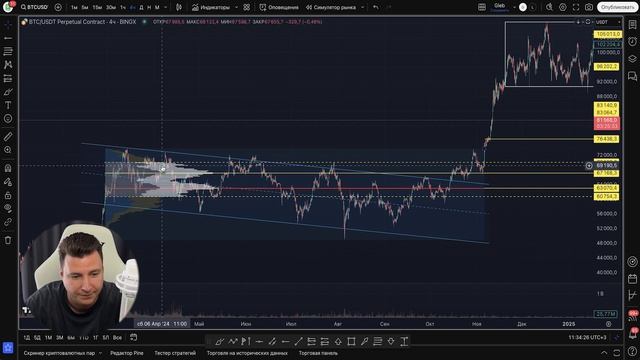
Task: Toggle magnet mode for drawings
Action: tap(8, 168)
